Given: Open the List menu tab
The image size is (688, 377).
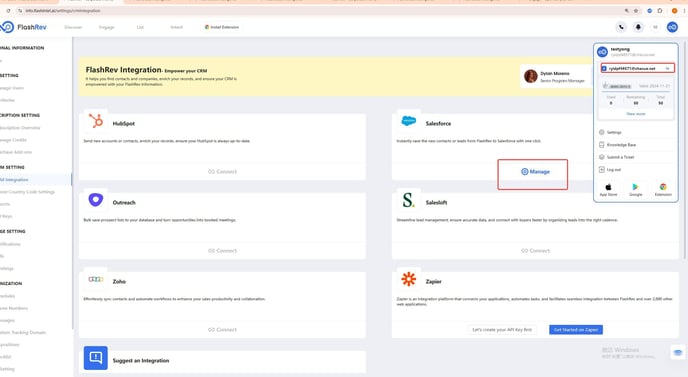Looking at the screenshot, I should (x=140, y=27).
